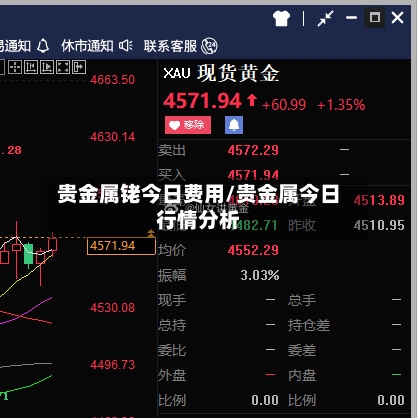The width and height of the screenshot is (417, 418).
Task: Click the 外盘 label
Action: coord(172,375)
